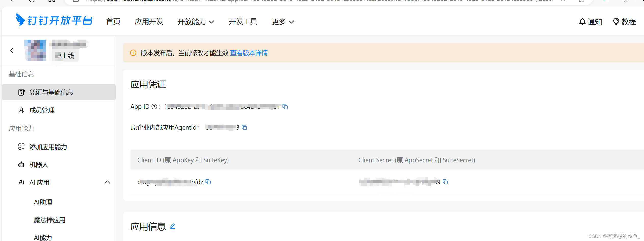Click the 添加应用能力 grid-plus icon
644x241 pixels.
(21, 146)
